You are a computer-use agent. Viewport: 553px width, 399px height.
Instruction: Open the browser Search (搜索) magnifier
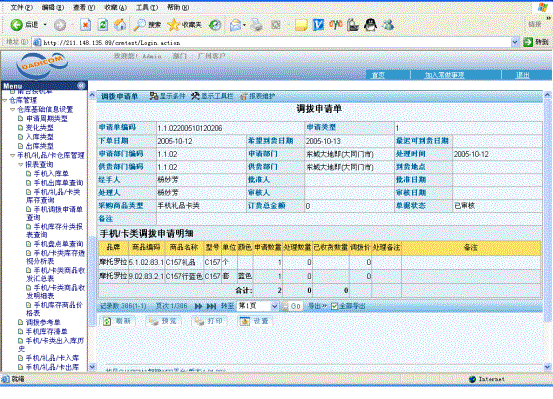pos(147,25)
